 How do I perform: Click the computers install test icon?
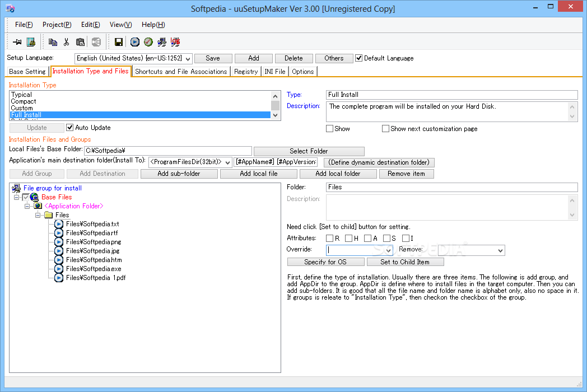(x=162, y=42)
